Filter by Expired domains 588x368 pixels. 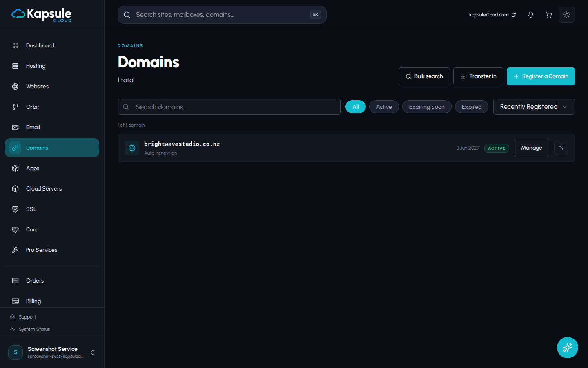(x=472, y=107)
